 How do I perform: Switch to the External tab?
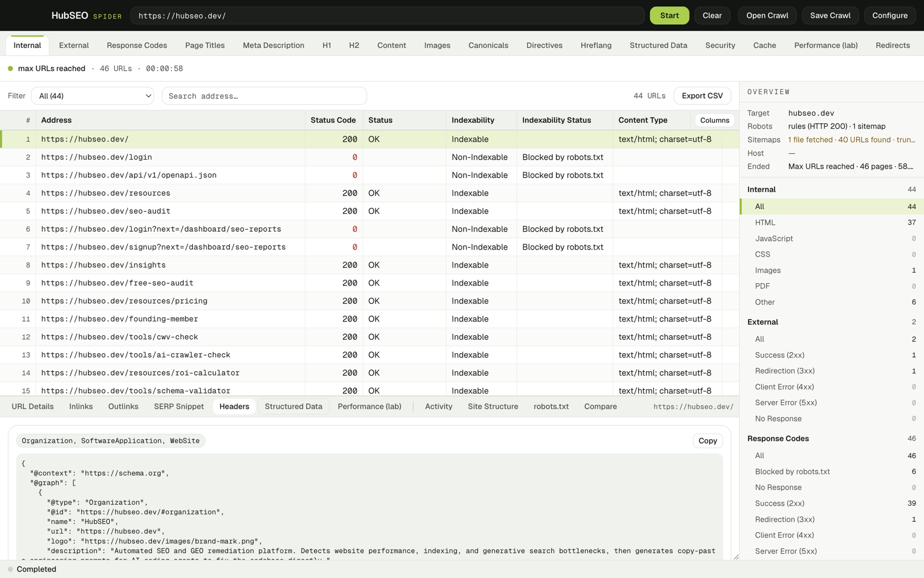(x=74, y=45)
